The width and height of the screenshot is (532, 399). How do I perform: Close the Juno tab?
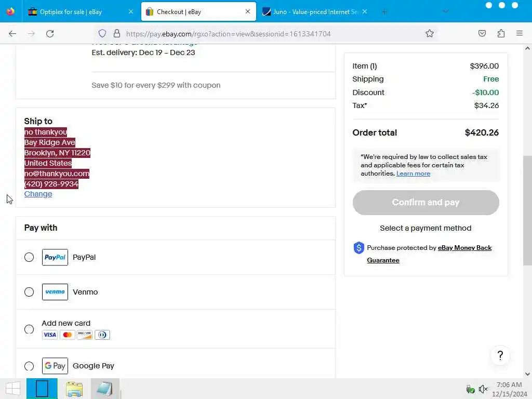[365, 11]
